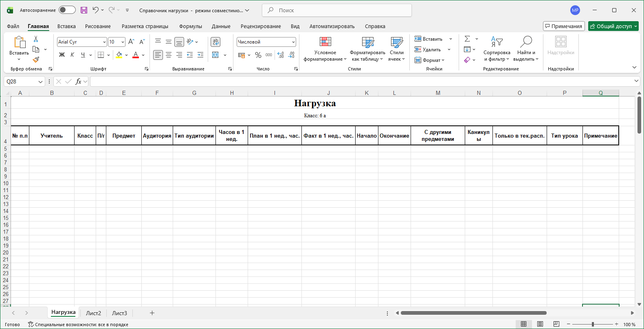Click Merge and Center icon
Image resolution: width=644 pixels, height=329 pixels.
pyautogui.click(x=215, y=55)
